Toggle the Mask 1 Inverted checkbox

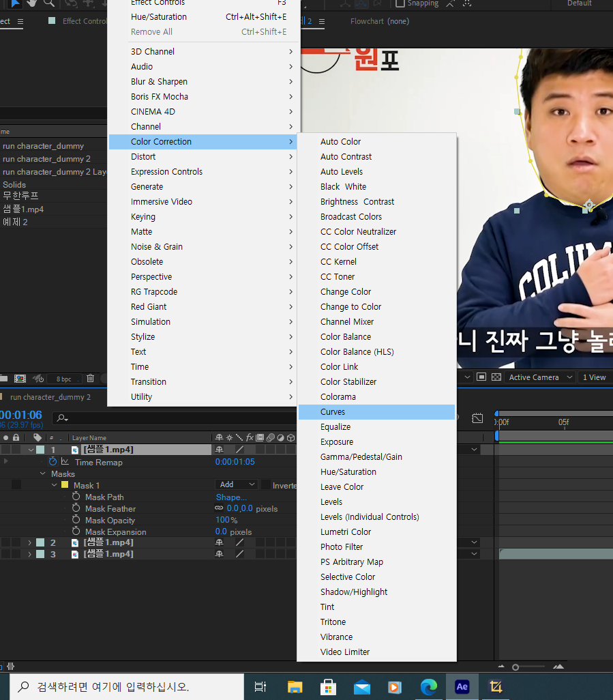[x=265, y=485]
